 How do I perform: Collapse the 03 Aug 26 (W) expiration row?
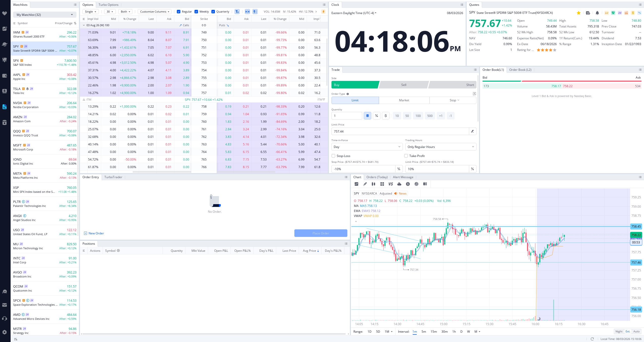84,25
